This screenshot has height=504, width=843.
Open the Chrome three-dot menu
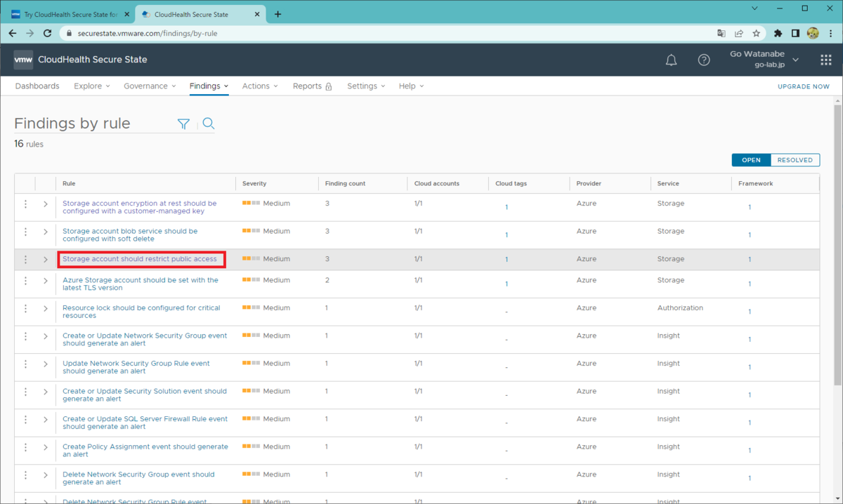click(x=830, y=33)
